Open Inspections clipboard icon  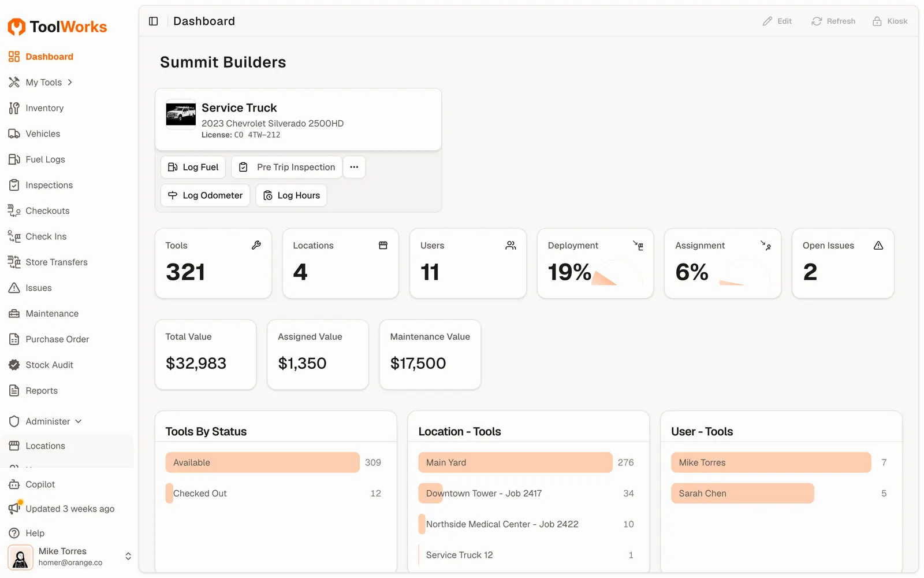14,185
